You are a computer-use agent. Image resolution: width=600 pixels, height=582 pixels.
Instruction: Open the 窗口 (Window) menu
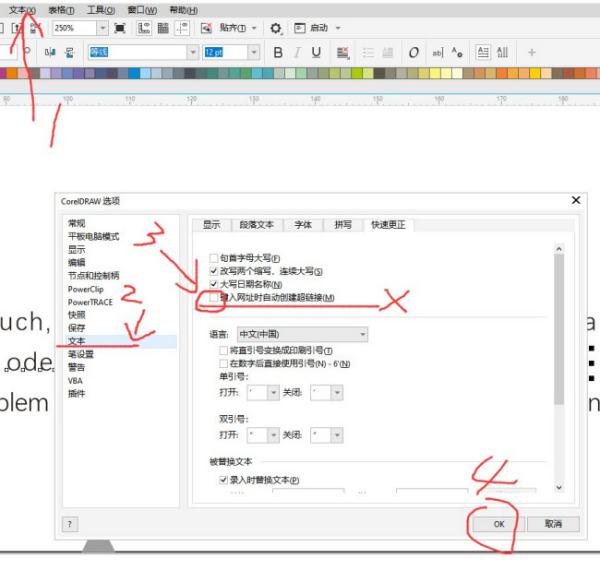pyautogui.click(x=142, y=10)
